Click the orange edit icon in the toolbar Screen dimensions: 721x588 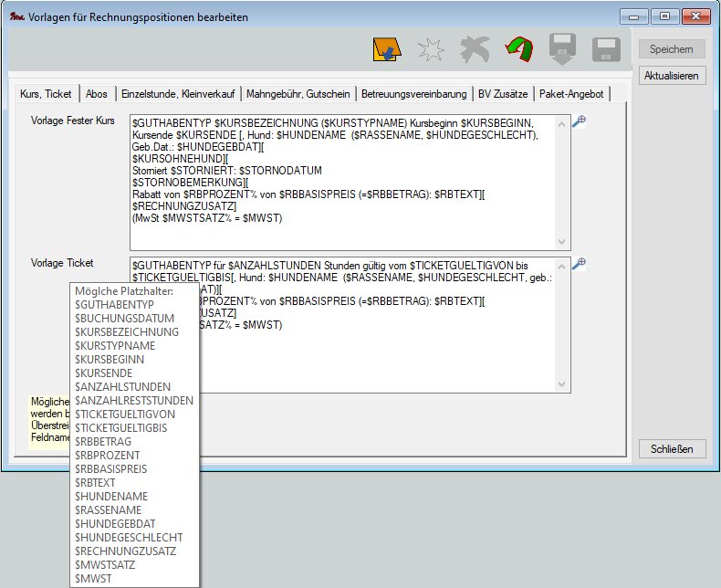coord(386,51)
